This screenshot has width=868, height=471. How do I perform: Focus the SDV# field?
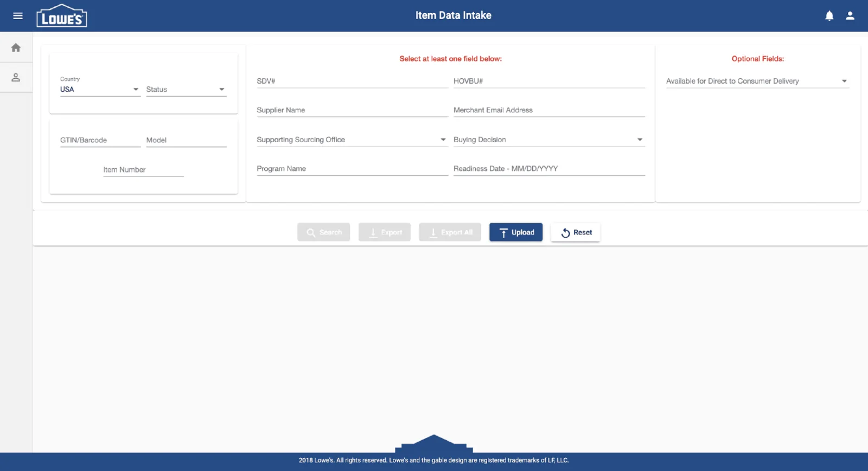coord(352,81)
